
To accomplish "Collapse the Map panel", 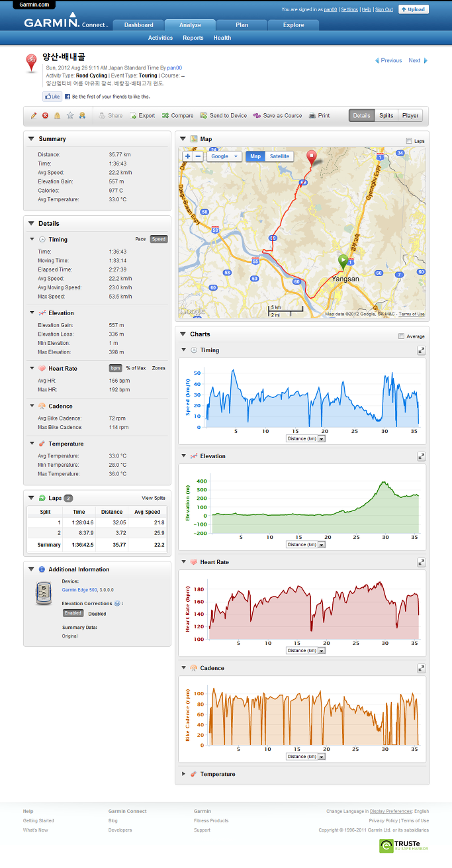I will point(183,140).
